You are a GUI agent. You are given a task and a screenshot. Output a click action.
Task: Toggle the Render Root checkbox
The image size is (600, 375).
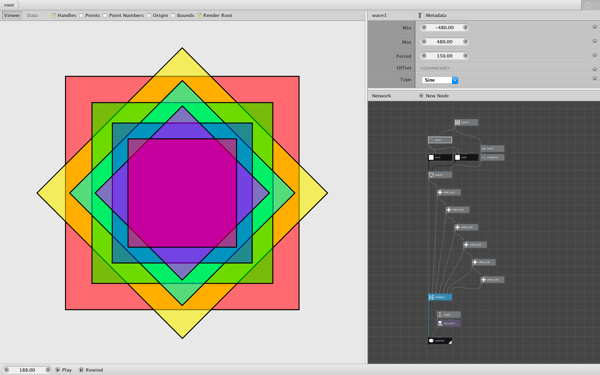click(x=199, y=15)
